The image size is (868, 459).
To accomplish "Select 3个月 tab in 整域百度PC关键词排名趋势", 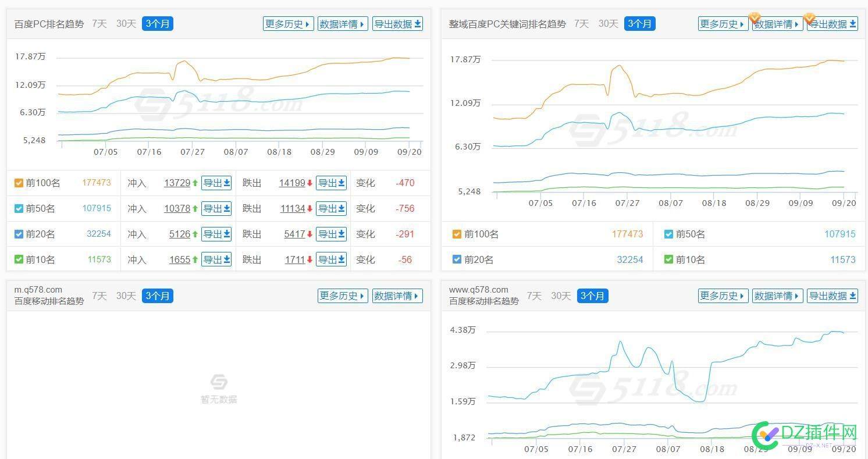I will click(640, 24).
